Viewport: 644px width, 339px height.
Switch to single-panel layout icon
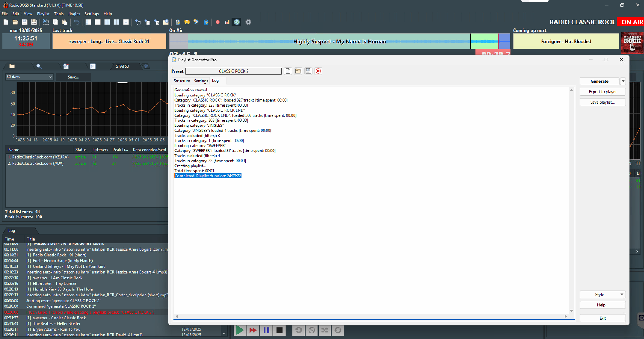[x=97, y=22]
